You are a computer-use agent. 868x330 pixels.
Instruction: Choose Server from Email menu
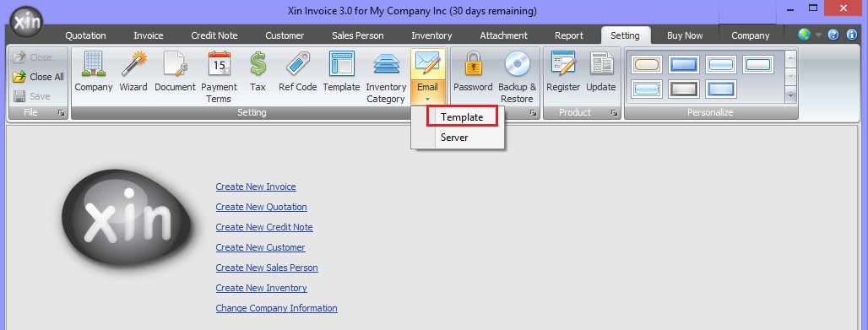point(454,138)
